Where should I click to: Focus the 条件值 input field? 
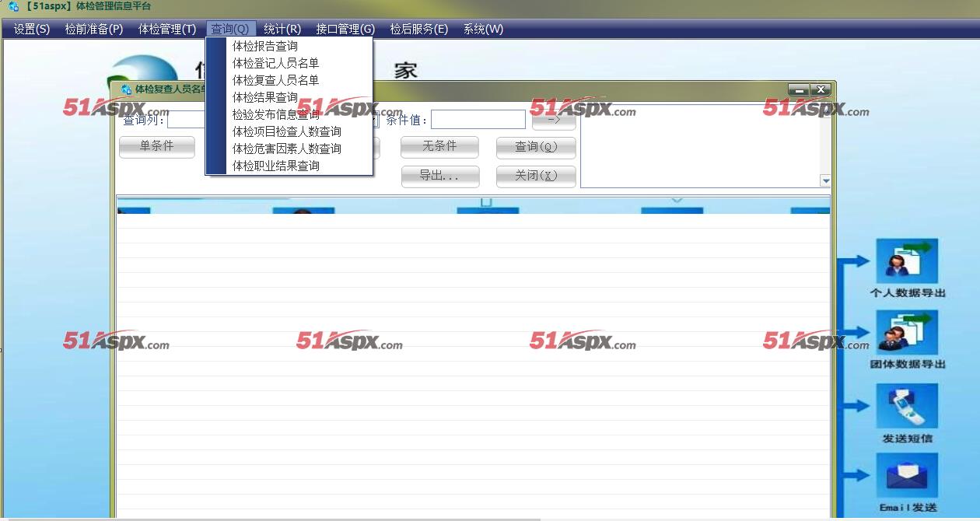pyautogui.click(x=478, y=120)
